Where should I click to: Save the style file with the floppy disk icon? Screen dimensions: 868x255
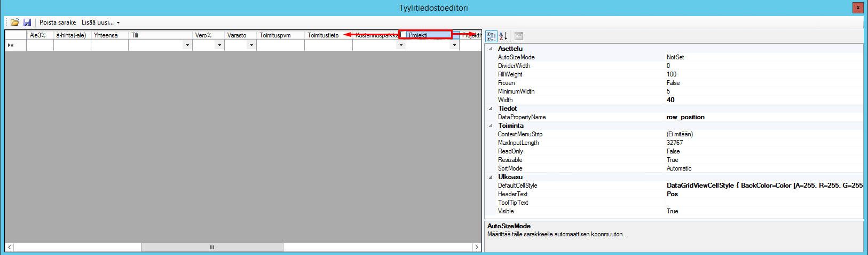click(27, 22)
